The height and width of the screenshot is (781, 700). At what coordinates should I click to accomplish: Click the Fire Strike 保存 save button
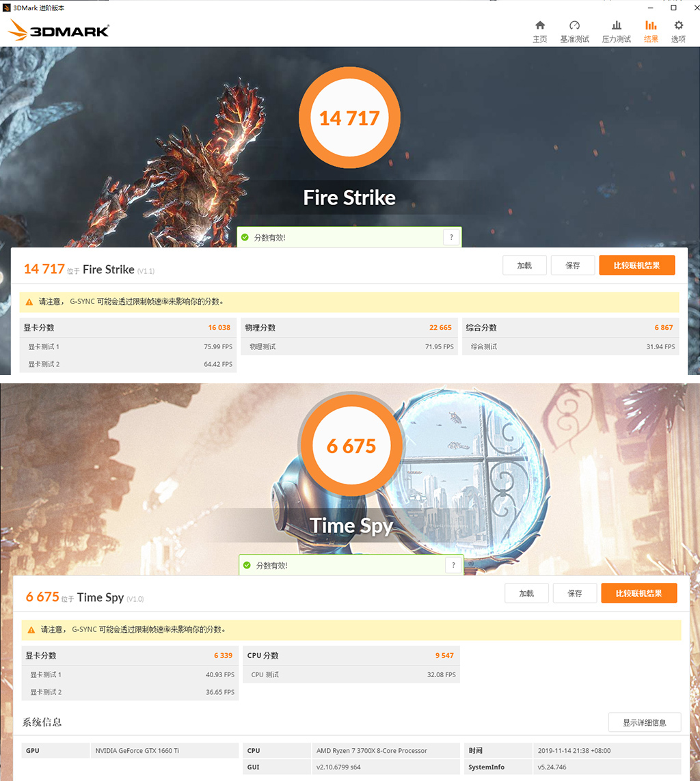coord(573,266)
